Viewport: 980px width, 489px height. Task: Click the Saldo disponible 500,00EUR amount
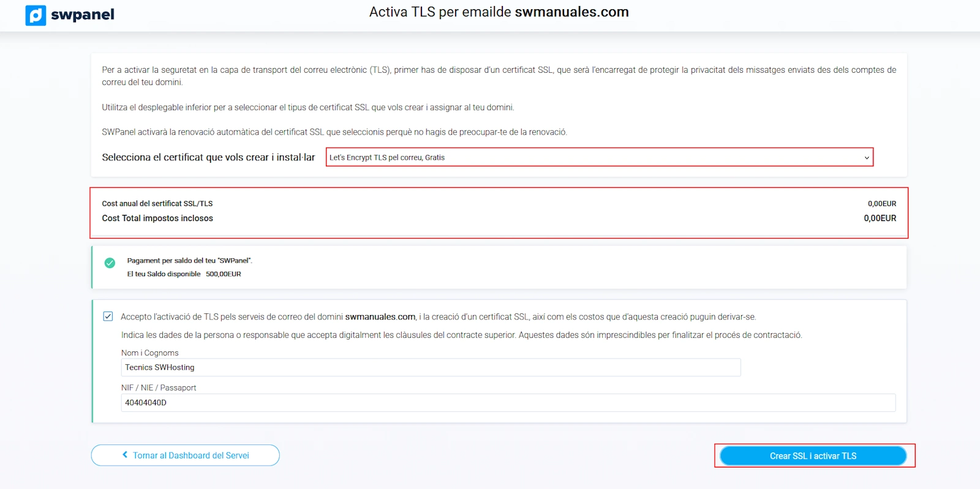point(223,274)
